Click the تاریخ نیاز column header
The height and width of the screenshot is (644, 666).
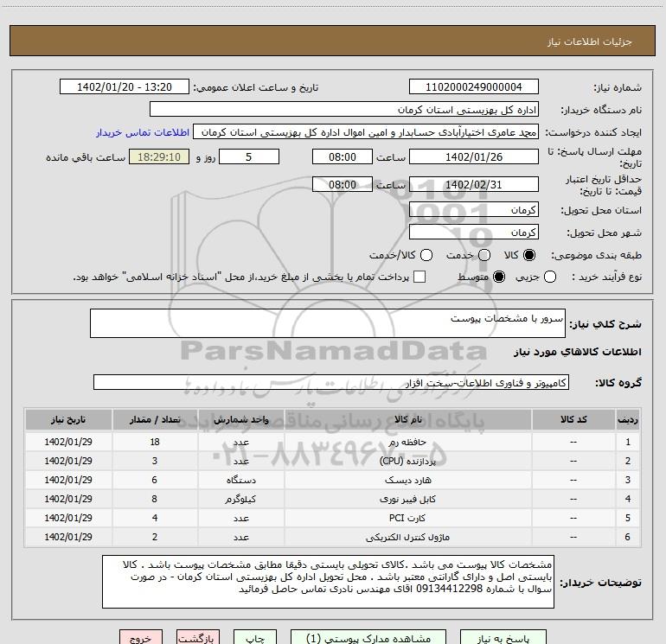coord(68,419)
